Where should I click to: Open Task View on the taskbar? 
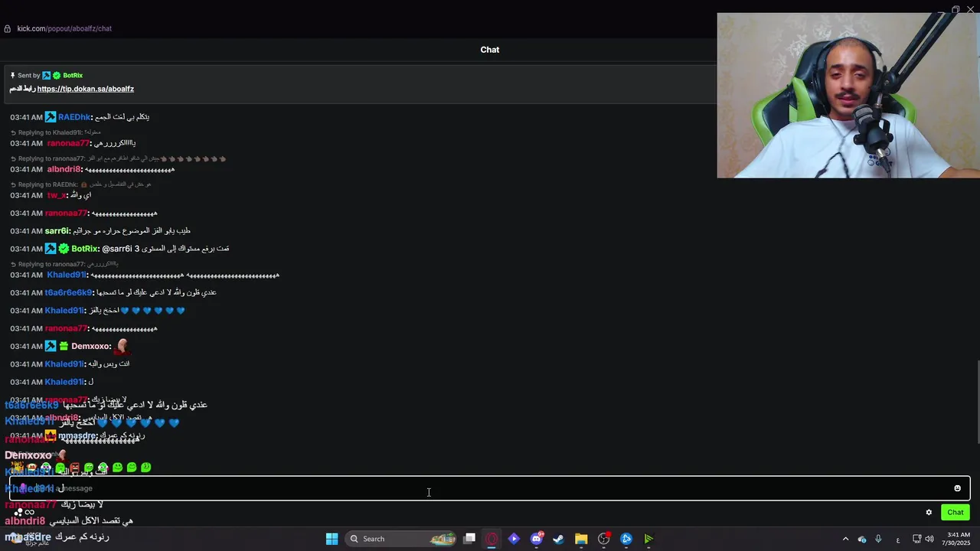click(x=469, y=539)
